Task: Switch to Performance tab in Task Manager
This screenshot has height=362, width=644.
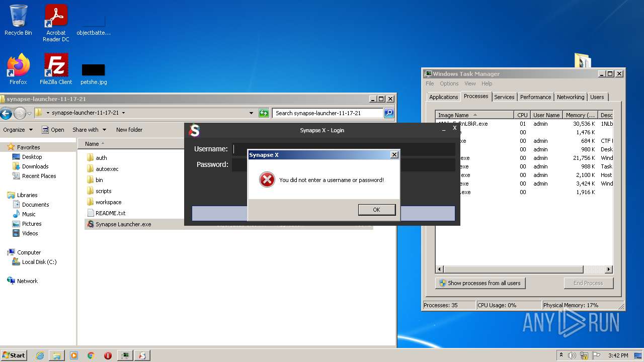Action: click(x=535, y=97)
